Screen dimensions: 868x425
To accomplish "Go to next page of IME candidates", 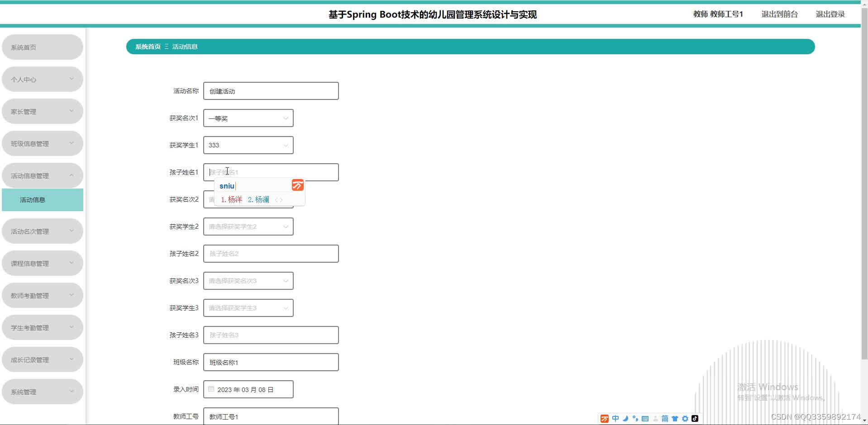I will 281,200.
